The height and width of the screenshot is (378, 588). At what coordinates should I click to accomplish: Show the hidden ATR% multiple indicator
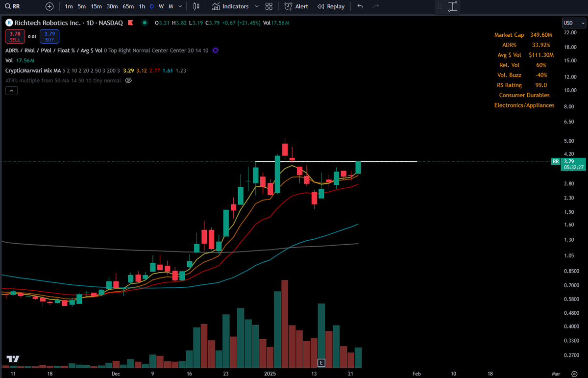tap(129, 80)
